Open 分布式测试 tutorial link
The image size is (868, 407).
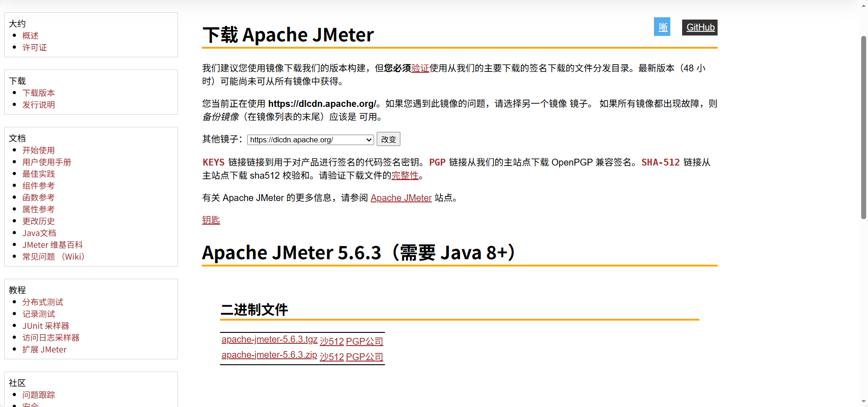pos(43,302)
